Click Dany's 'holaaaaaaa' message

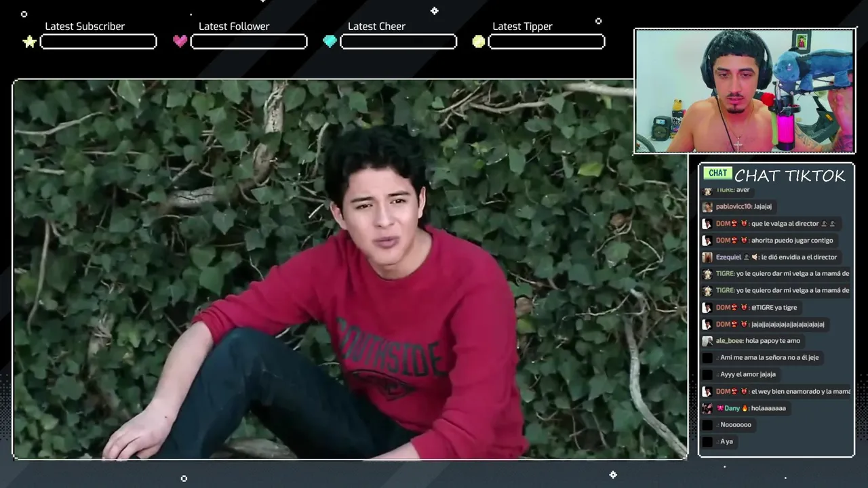click(x=768, y=408)
